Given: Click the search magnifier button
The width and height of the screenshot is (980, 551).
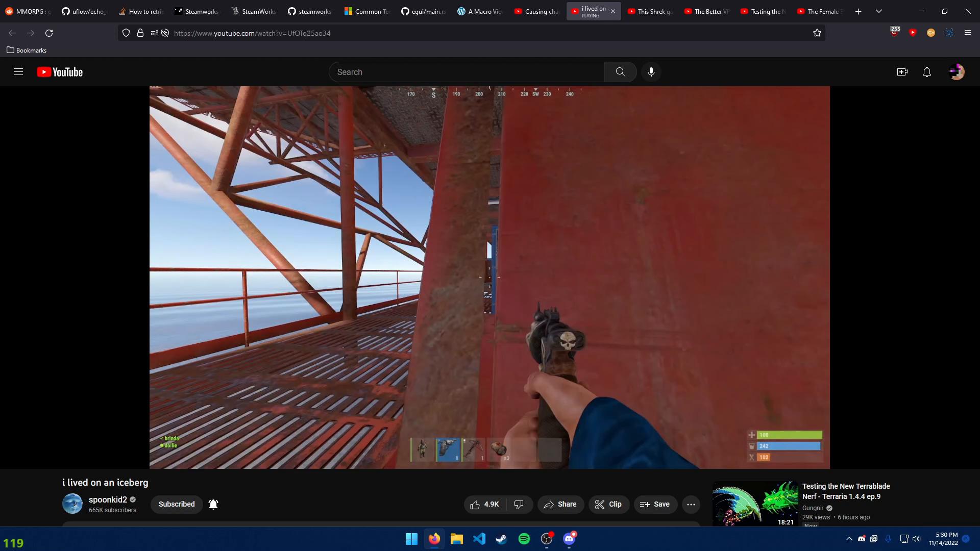Looking at the screenshot, I should 620,72.
